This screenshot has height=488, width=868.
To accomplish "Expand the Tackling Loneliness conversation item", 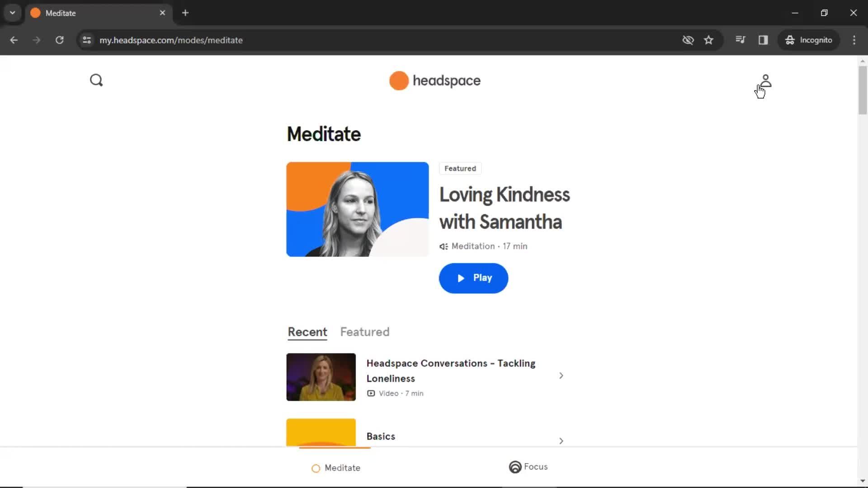I will [561, 375].
